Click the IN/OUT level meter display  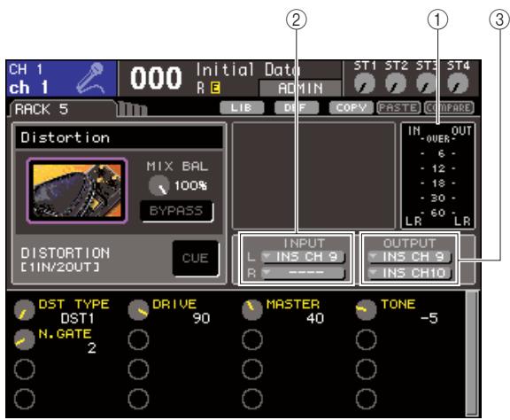[437, 175]
